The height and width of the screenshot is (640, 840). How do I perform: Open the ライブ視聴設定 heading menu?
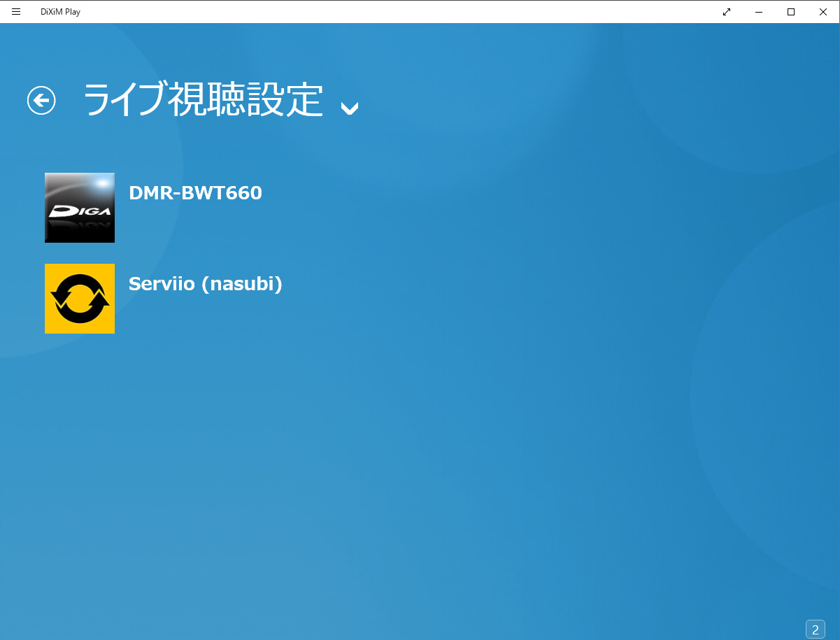tap(203, 100)
